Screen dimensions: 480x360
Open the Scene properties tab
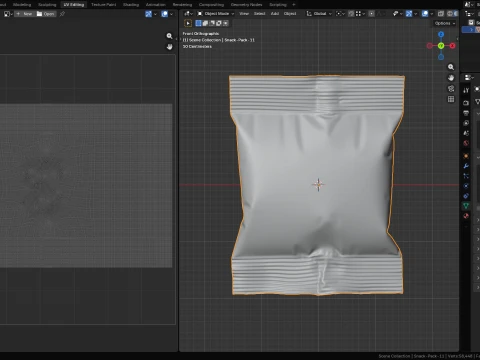coord(466,133)
